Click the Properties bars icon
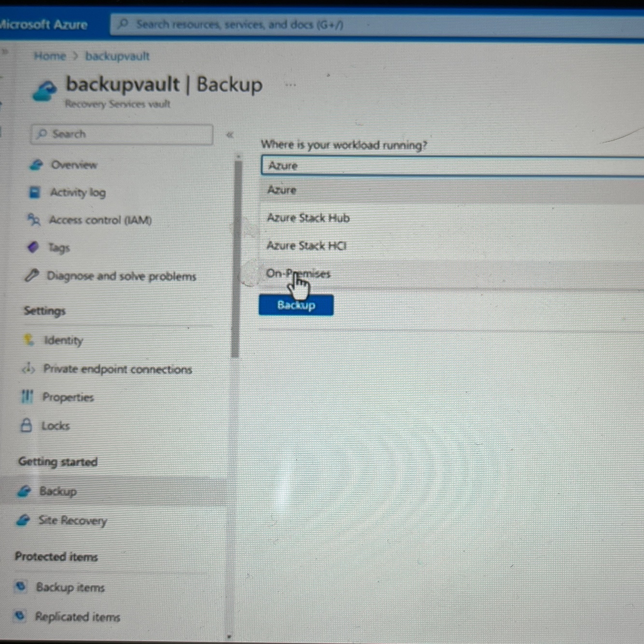 [27, 396]
